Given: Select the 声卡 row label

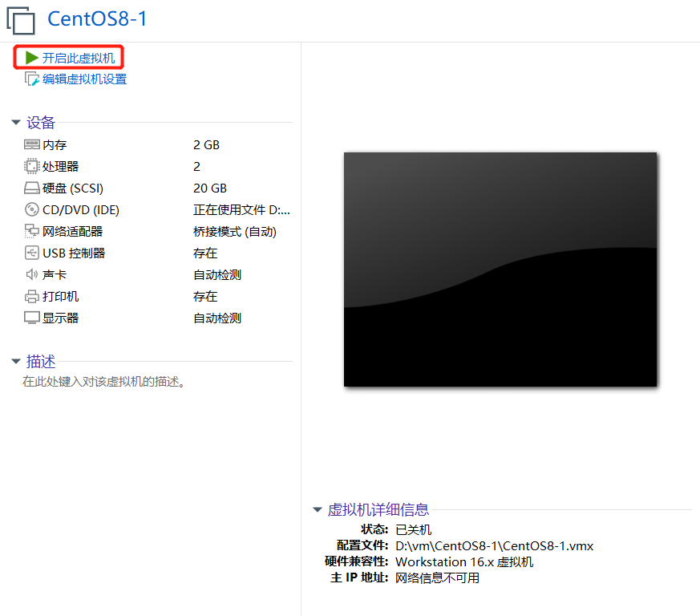Looking at the screenshot, I should click(x=55, y=275).
